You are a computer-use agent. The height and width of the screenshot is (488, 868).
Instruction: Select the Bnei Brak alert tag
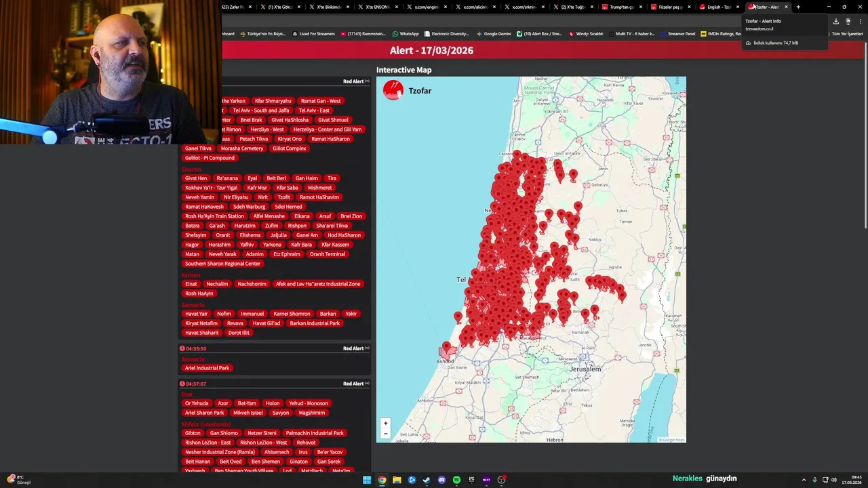tap(251, 120)
